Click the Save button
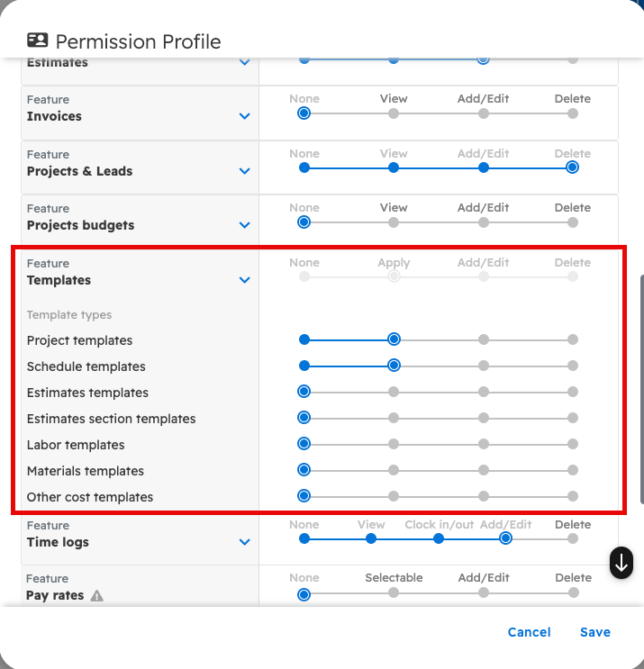Image resolution: width=644 pixels, height=669 pixels. point(595,632)
